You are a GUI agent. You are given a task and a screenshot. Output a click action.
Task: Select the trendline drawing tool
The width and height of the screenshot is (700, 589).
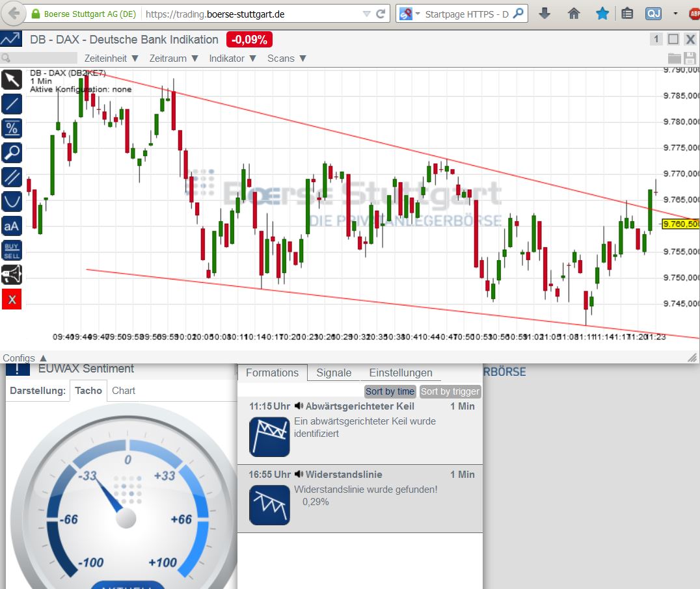(x=11, y=104)
